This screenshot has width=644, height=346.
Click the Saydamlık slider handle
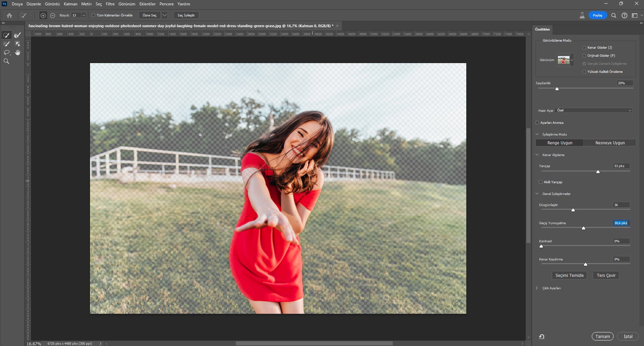pyautogui.click(x=557, y=89)
